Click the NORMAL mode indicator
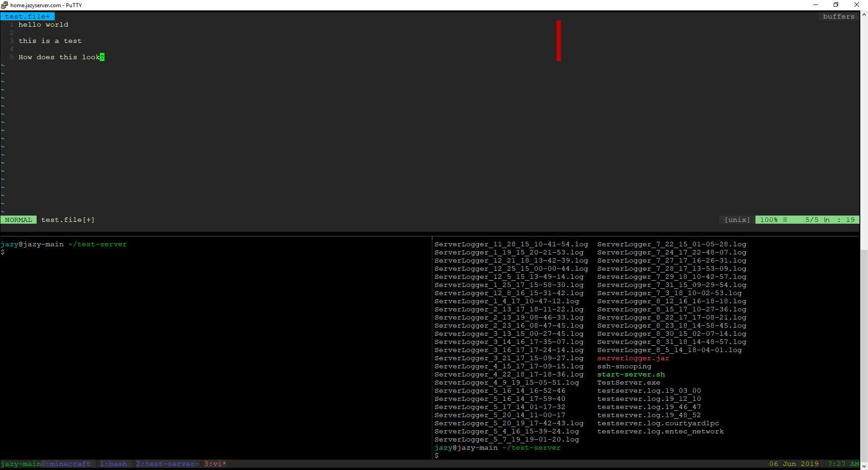The height and width of the screenshot is (470, 868). 18,220
